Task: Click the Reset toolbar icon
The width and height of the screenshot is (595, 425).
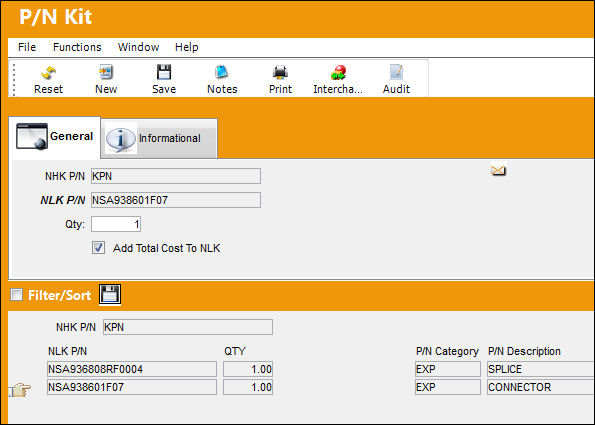Action: point(49,72)
